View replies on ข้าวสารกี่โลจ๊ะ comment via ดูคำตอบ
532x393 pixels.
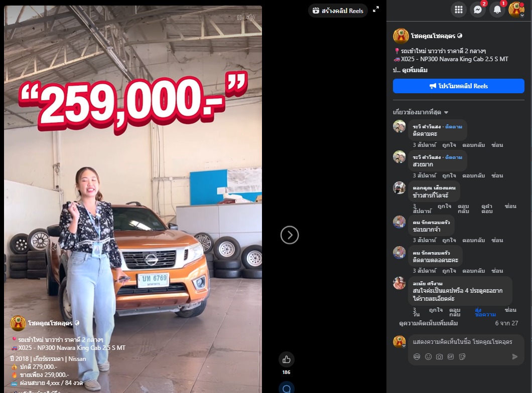pos(487,209)
